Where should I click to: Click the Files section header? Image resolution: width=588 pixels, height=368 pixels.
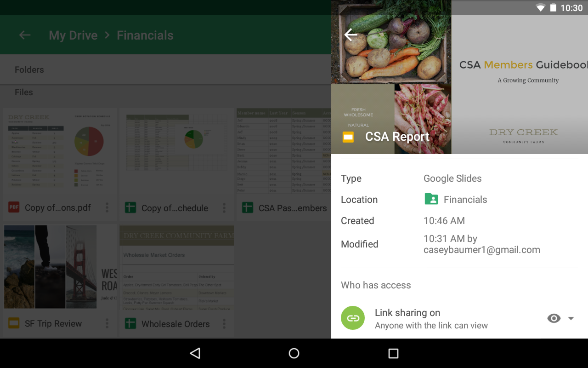coord(24,92)
